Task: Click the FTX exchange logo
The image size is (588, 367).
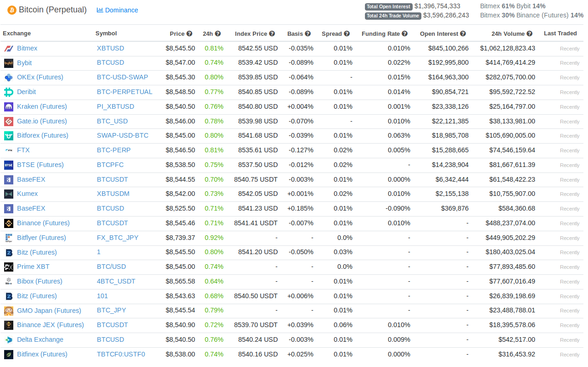Action: [8, 150]
